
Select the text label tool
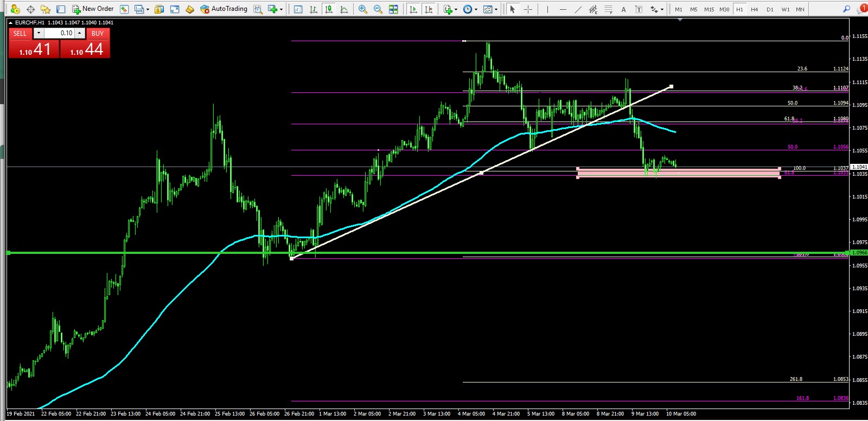click(639, 9)
